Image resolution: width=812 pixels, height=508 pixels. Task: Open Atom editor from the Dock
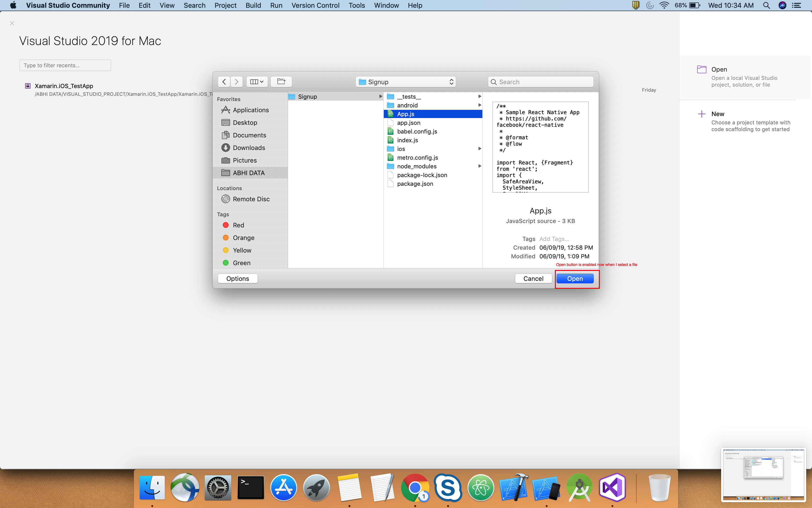click(x=480, y=487)
